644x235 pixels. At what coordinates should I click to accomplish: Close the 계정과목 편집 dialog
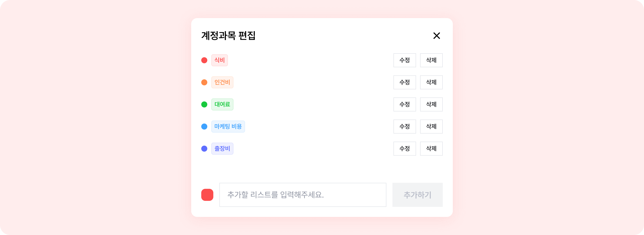436,36
